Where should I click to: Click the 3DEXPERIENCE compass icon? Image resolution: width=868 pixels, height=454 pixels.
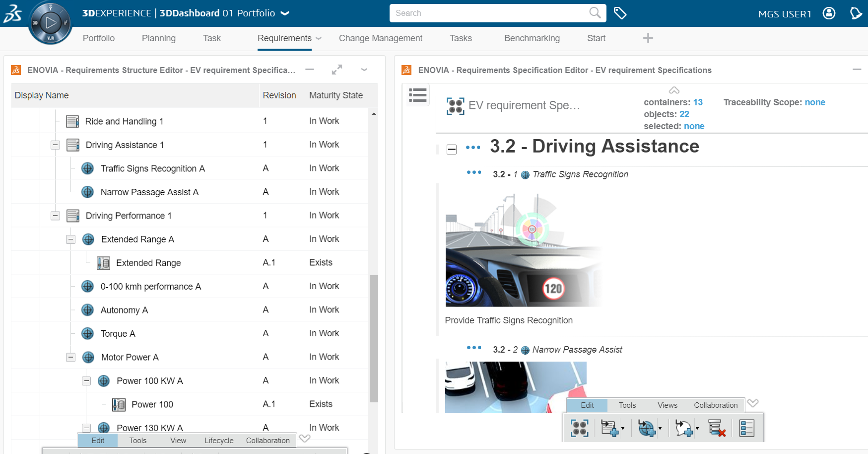[50, 22]
